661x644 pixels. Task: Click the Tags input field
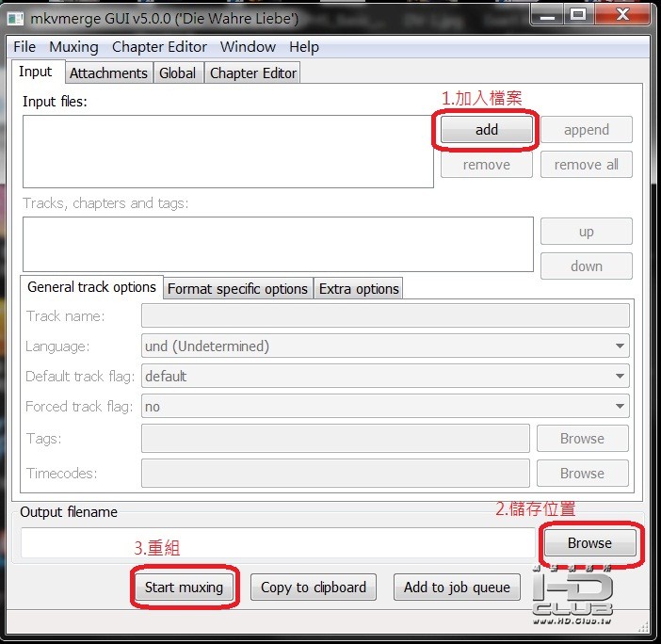335,439
